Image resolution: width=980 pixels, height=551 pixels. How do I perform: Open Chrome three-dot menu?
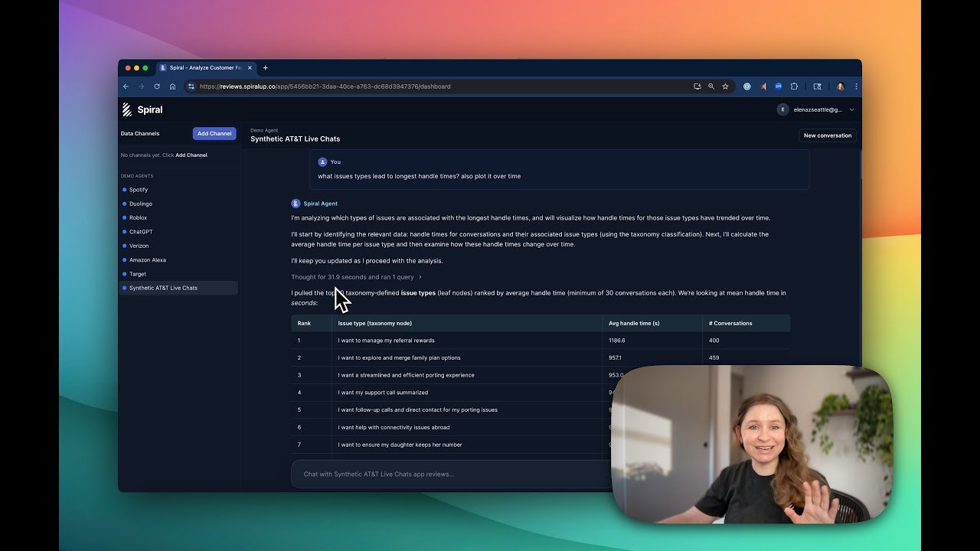coord(856,86)
